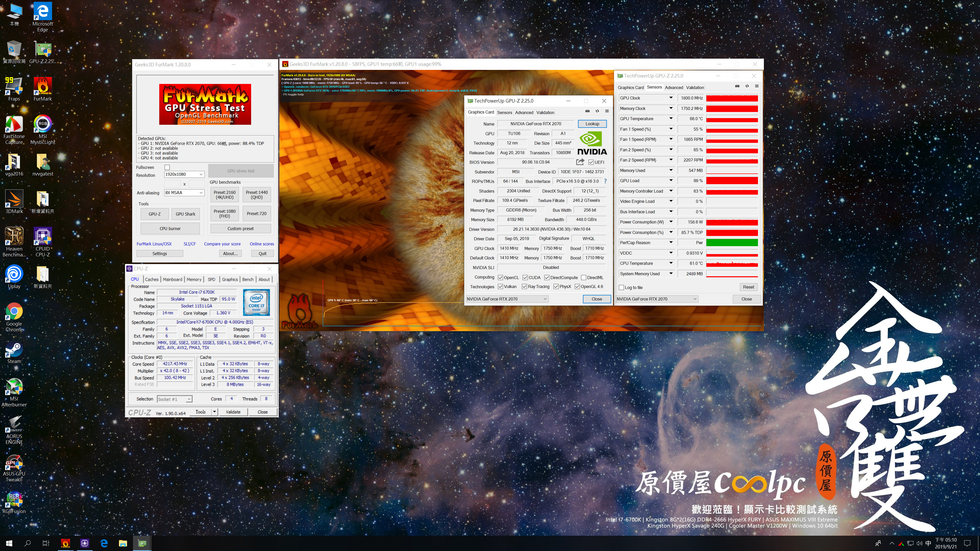Open the Fraps desktop icon
980x551 pixels.
coord(14,89)
